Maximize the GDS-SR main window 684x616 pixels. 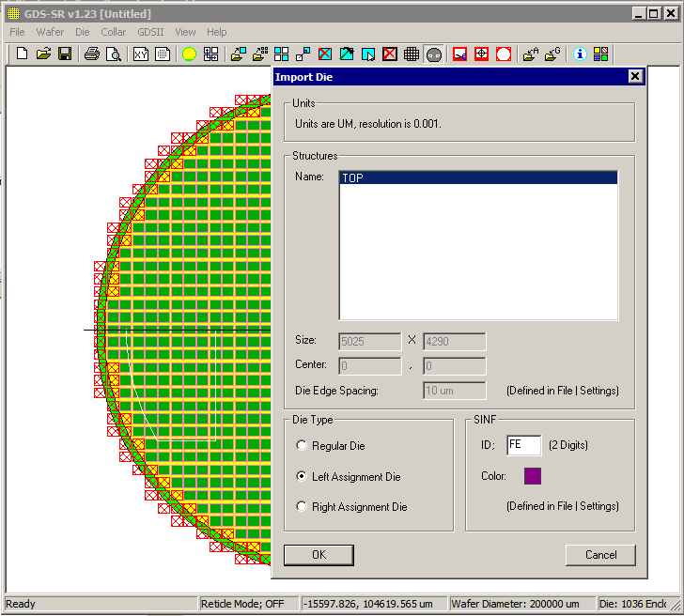click(653, 14)
